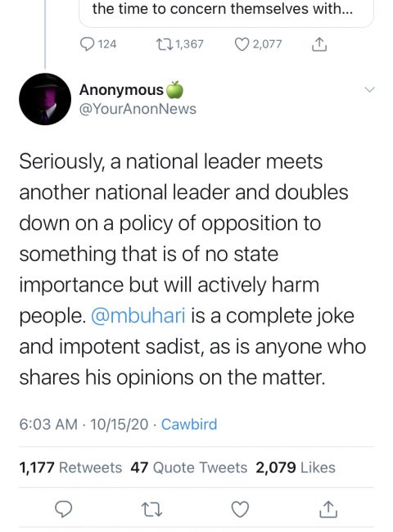Click the reply bubble with 124 replies
Image resolution: width=393 pixels, height=532 pixels.
pos(98,44)
